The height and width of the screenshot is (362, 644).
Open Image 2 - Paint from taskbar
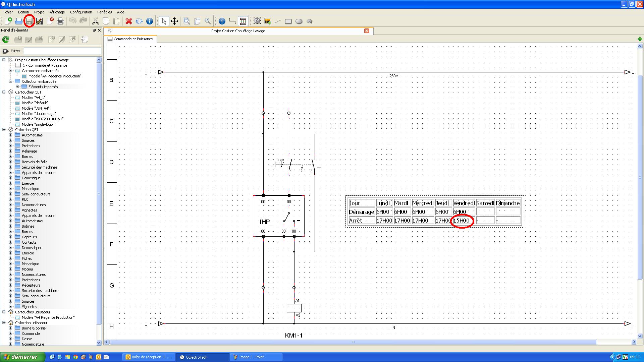tap(252, 357)
